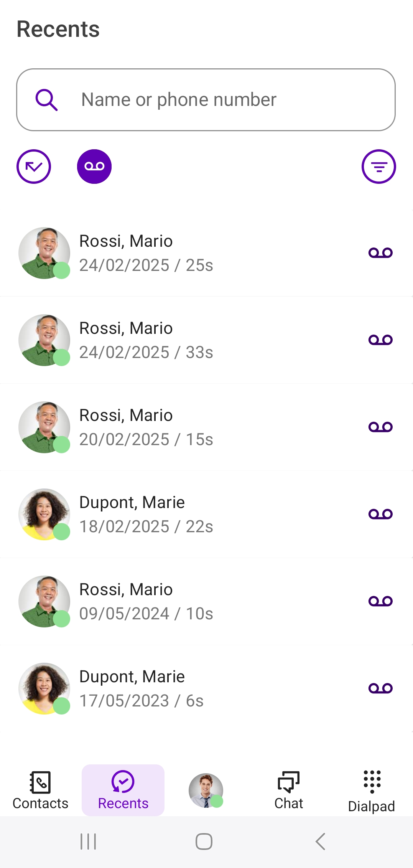Play Rossi, Mario's 33s voicemail icon
This screenshot has height=868, width=413.
[x=380, y=340]
